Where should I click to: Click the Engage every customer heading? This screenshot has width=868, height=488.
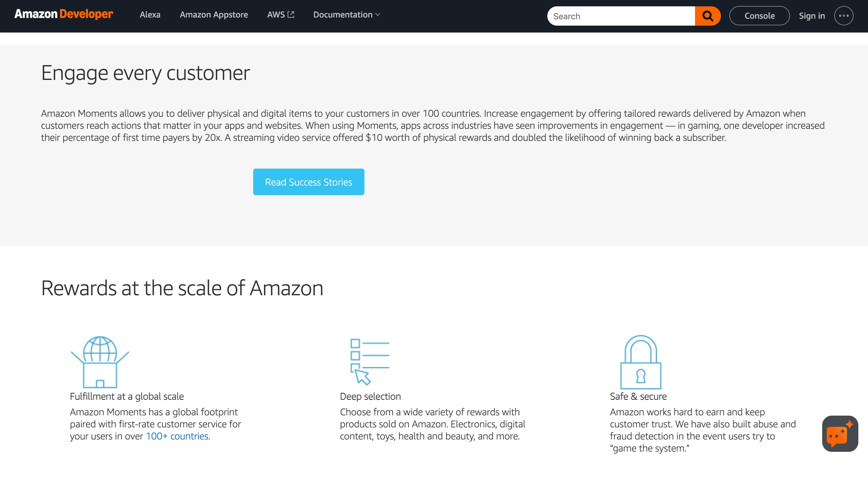[x=145, y=72]
